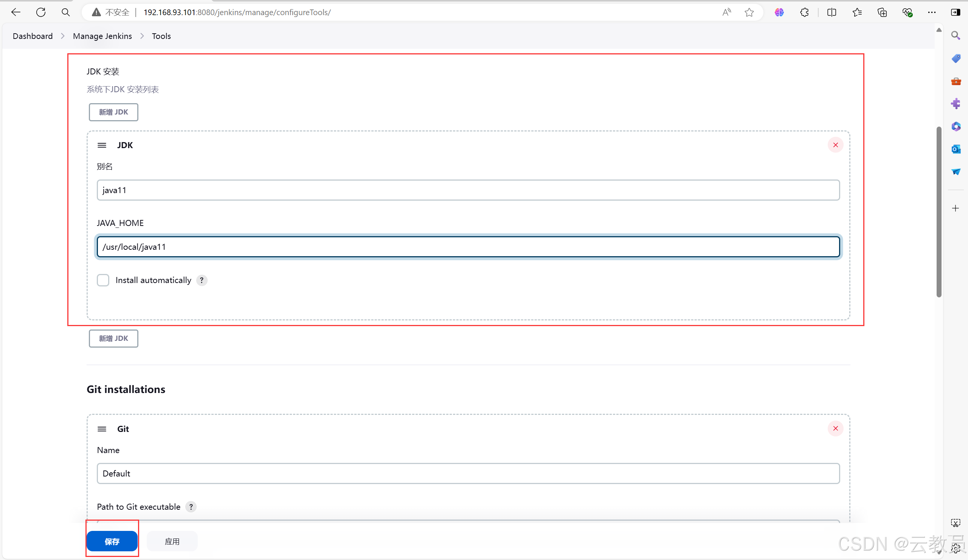Open the colorful brain extension icon
The width and height of the screenshot is (968, 560).
coord(779,12)
